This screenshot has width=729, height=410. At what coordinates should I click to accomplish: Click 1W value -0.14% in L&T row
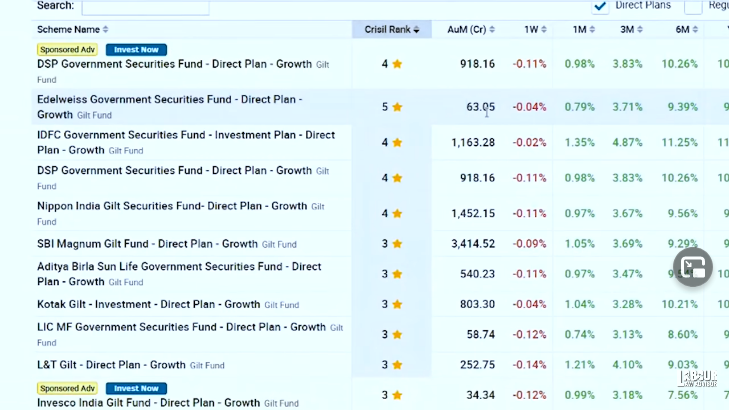tap(530, 365)
